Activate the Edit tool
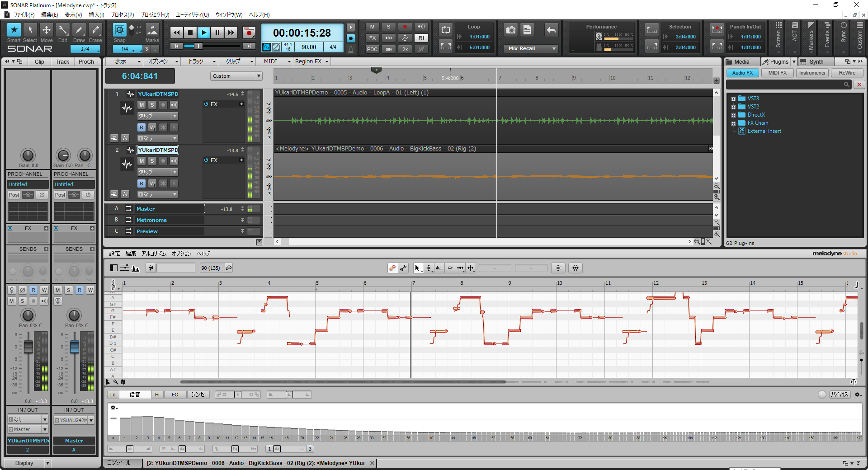 click(63, 30)
